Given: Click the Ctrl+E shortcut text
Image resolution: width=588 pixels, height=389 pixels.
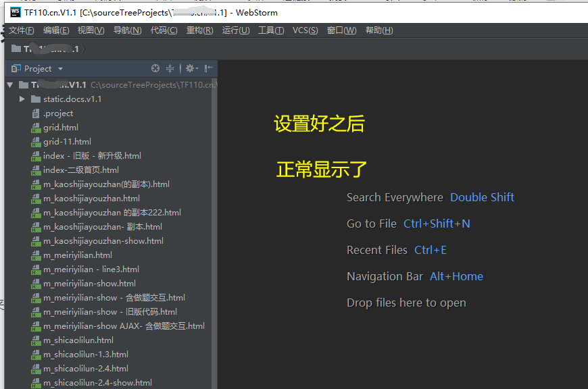Looking at the screenshot, I should [x=430, y=250].
